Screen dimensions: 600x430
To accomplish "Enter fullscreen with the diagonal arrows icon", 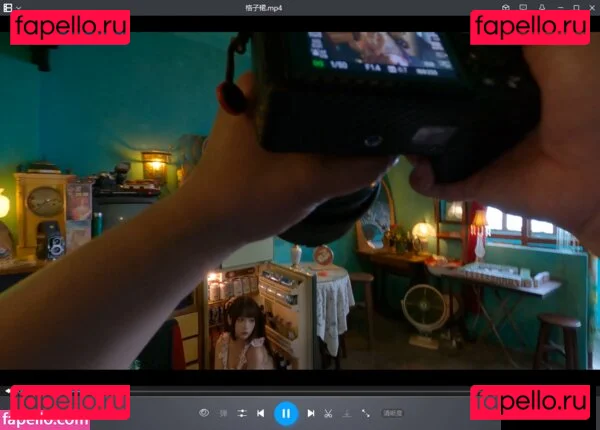I will click(x=366, y=412).
